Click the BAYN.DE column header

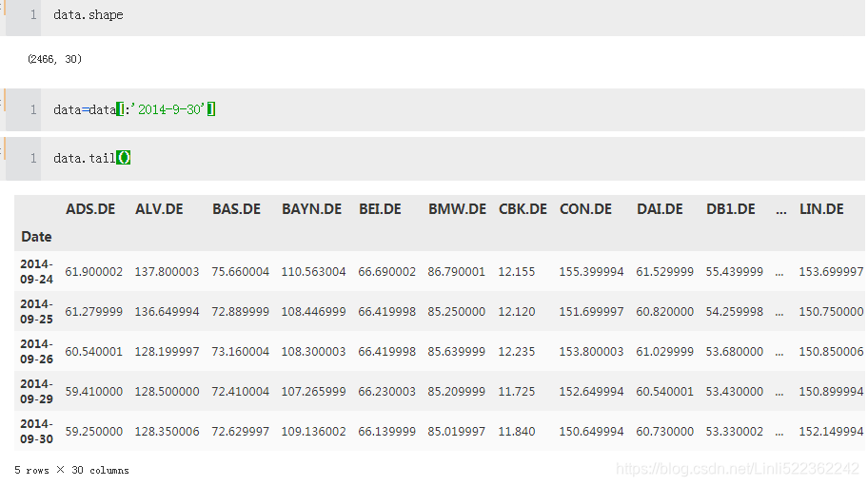click(311, 209)
